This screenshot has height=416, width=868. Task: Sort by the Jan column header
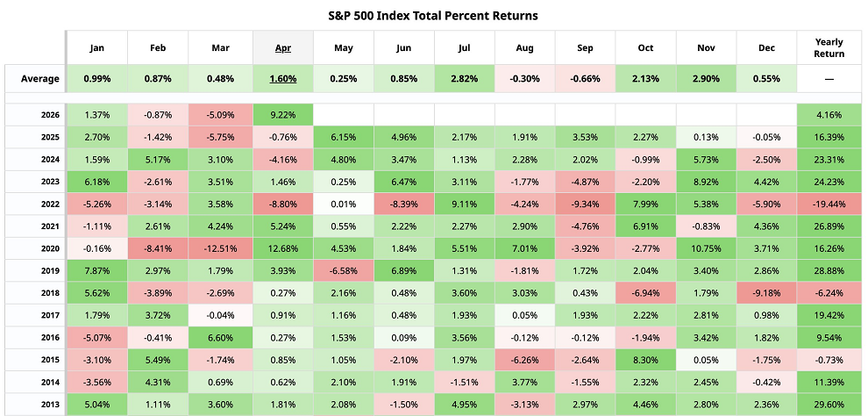96,47
